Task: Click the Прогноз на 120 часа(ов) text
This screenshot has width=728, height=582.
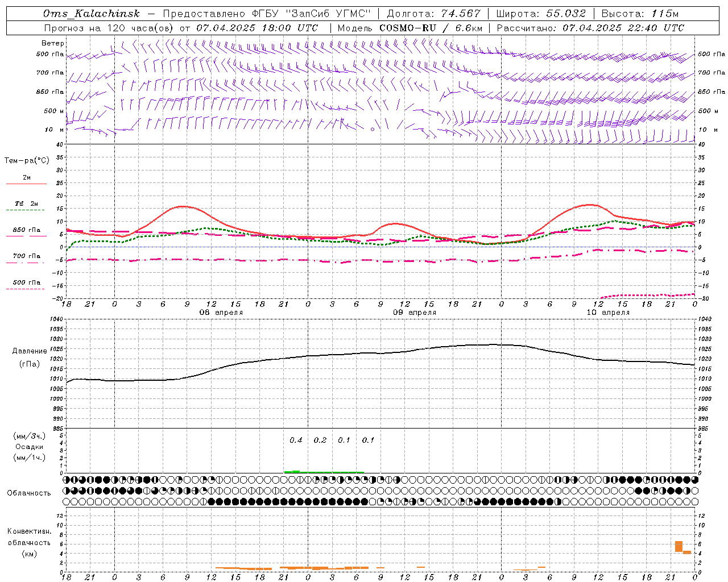Action: [109, 28]
